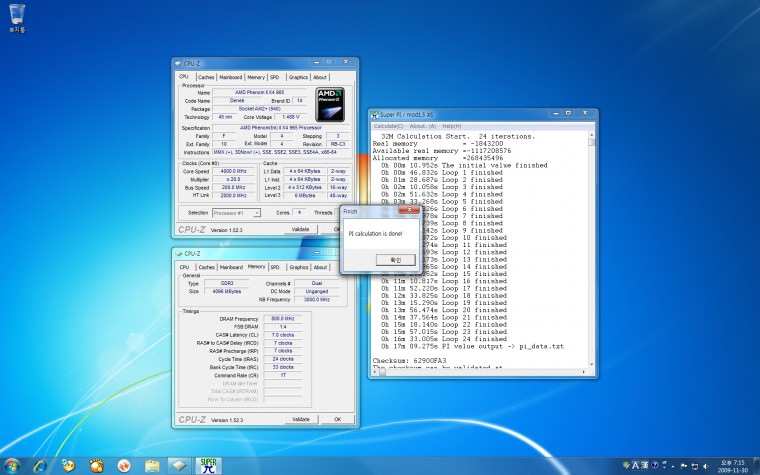Open the Windows Start menu orb
Screen dimensions: 760x475
(12, 466)
